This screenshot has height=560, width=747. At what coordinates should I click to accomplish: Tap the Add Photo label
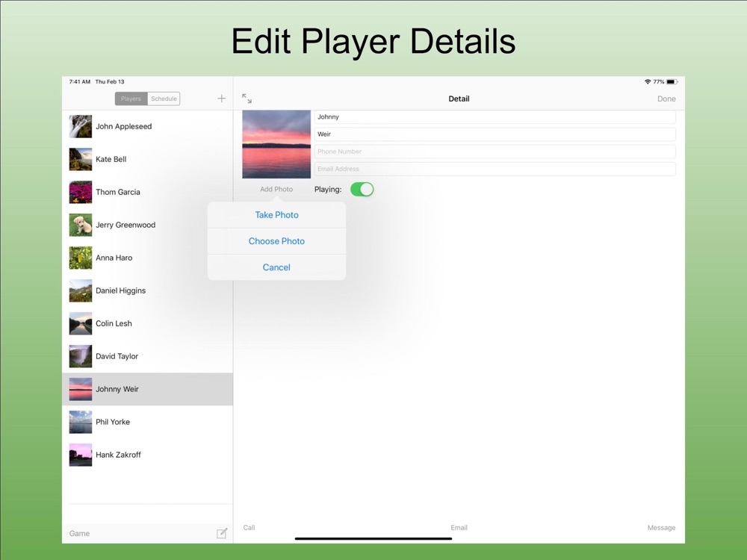(276, 189)
